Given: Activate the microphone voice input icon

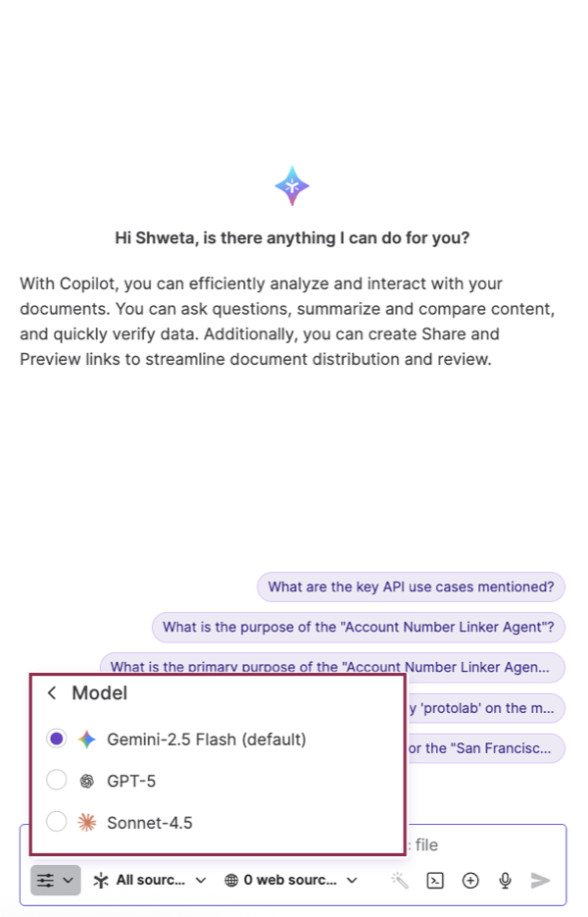Looking at the screenshot, I should point(505,880).
